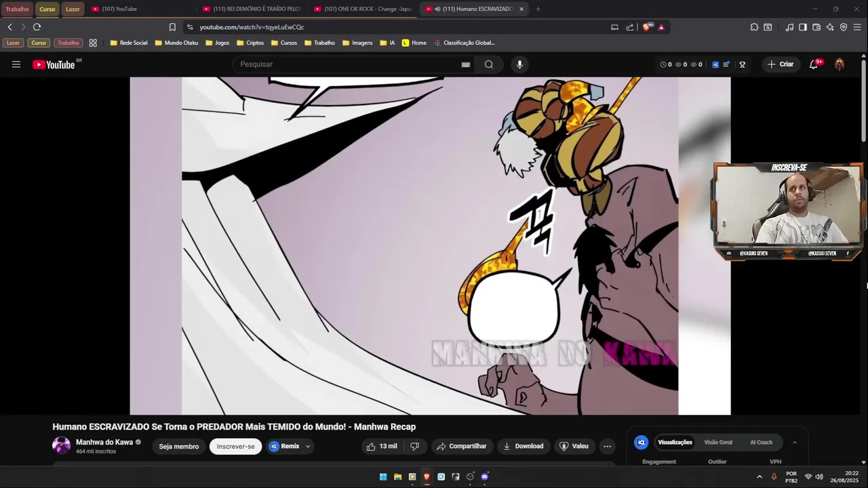Image resolution: width=868 pixels, height=488 pixels.
Task: Click the search magnifier button
Action: pos(489,64)
